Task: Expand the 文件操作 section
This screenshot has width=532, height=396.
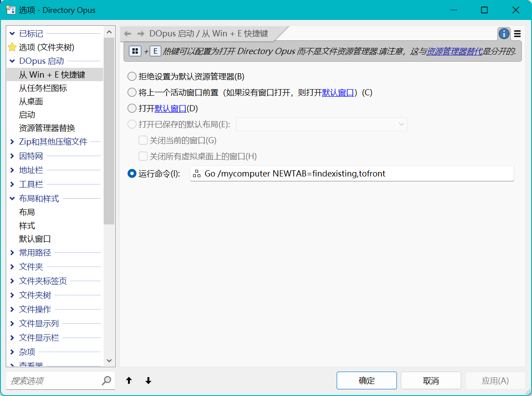Action: pyautogui.click(x=12, y=310)
